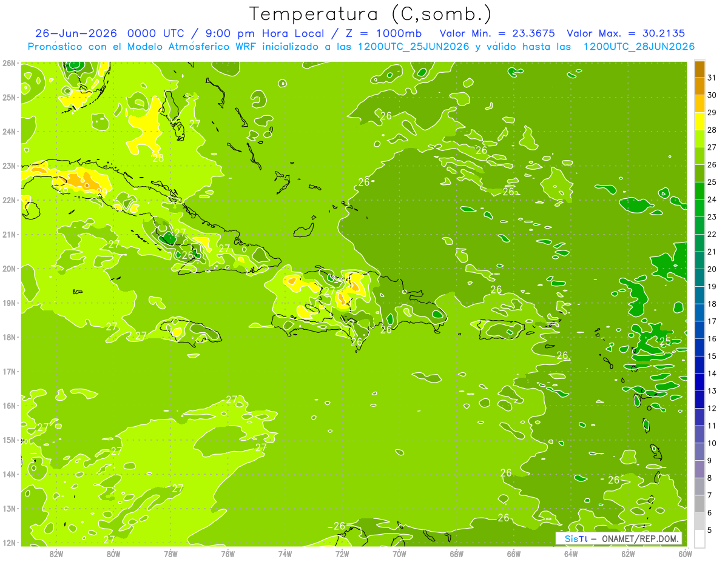The image size is (728, 562).
Task: Click the '60W' longitude axis label
Action: click(686, 554)
